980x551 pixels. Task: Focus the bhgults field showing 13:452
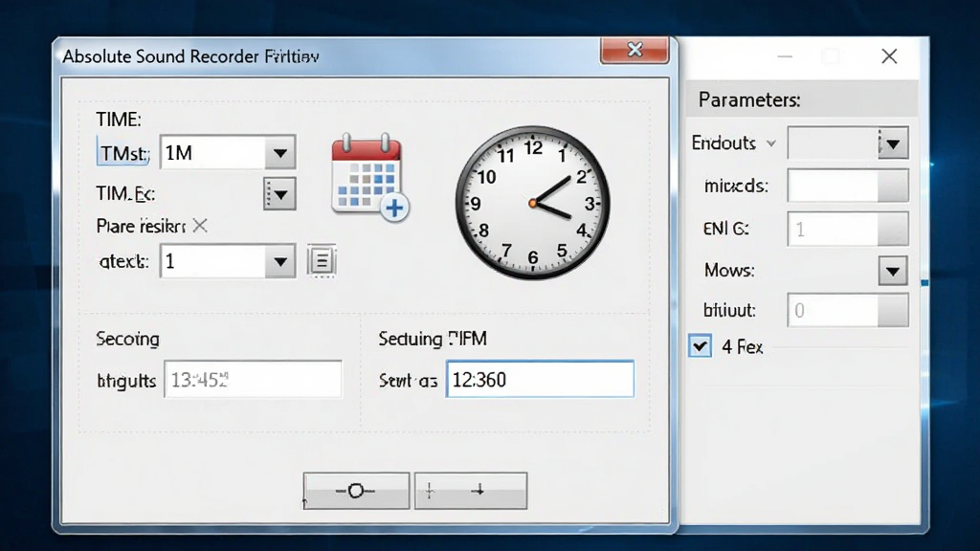point(253,379)
